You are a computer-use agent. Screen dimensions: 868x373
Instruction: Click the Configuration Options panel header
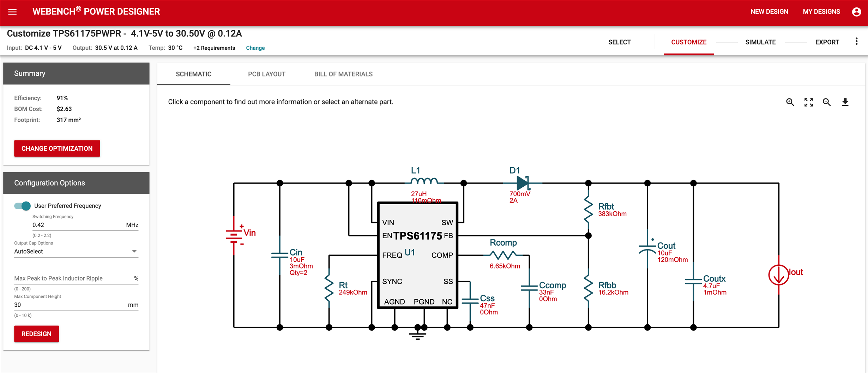(76, 183)
